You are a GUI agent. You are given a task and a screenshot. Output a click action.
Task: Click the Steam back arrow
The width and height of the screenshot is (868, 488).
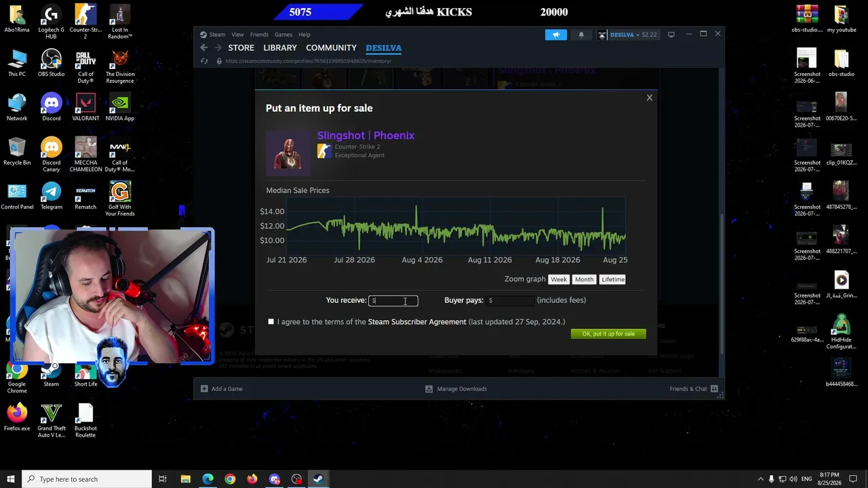[204, 47]
